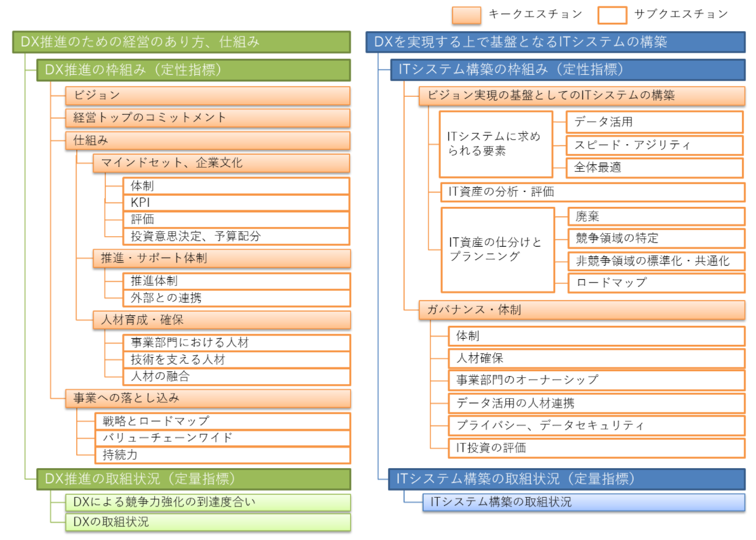Select DX推進の枠組み（定性指標） node
This screenshot has height=540, width=756.
pyautogui.click(x=193, y=70)
